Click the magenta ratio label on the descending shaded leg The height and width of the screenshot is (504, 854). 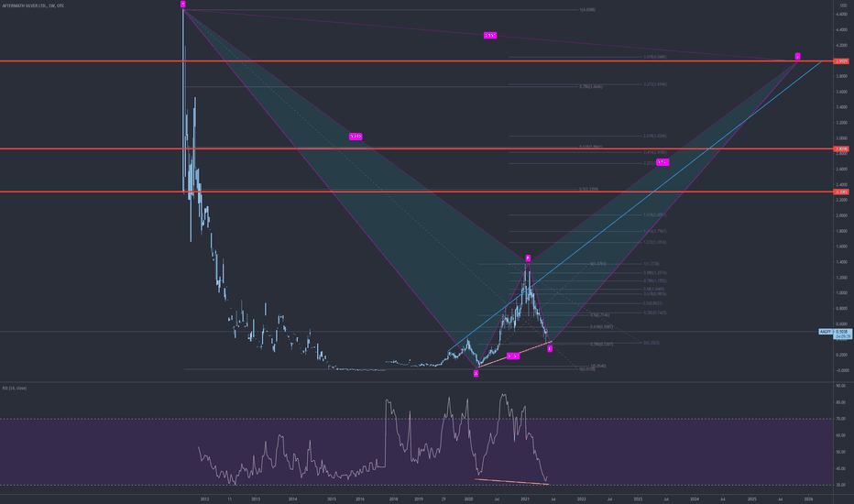click(356, 137)
